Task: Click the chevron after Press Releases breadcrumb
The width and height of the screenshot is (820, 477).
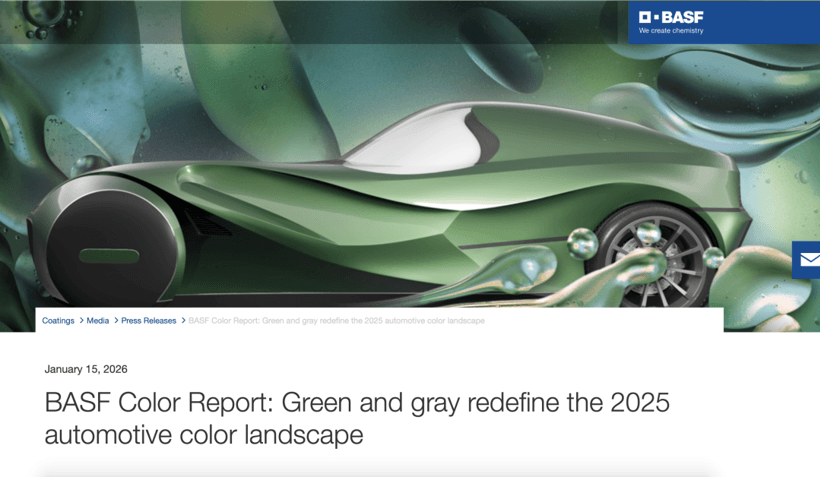Action: point(183,321)
